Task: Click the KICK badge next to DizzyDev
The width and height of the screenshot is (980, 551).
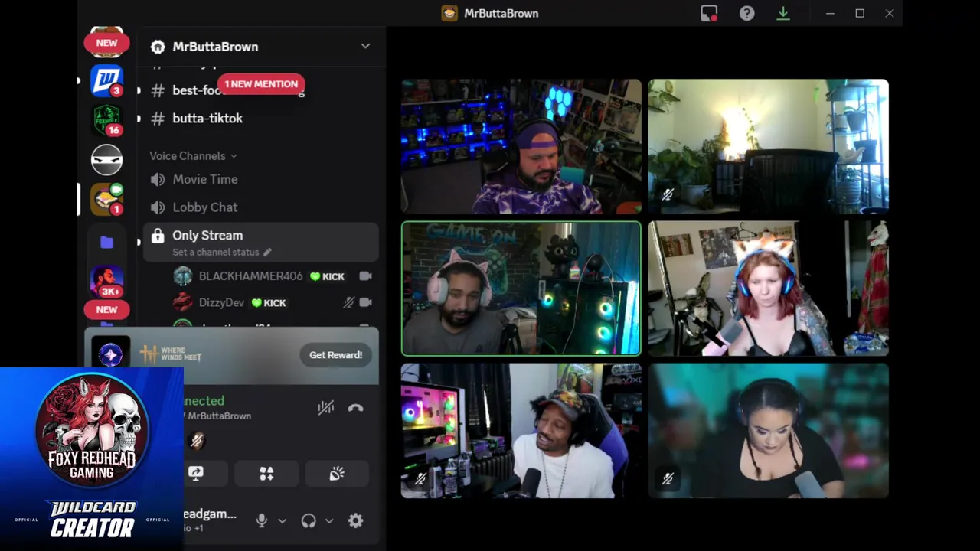Action: pyautogui.click(x=269, y=303)
